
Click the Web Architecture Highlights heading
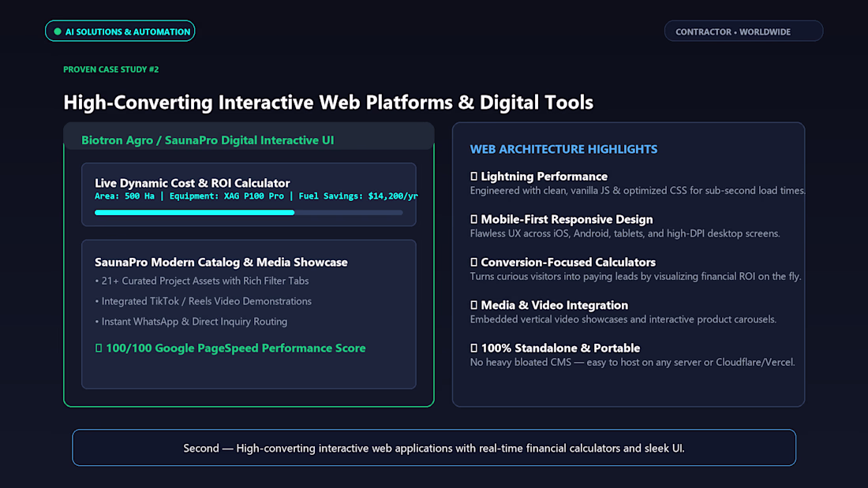pos(563,149)
